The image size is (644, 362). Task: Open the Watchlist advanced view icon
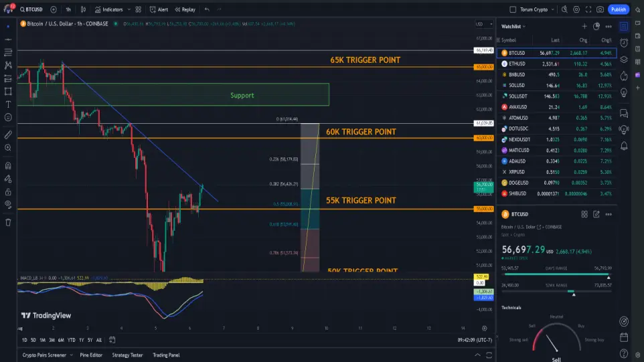coord(596,26)
